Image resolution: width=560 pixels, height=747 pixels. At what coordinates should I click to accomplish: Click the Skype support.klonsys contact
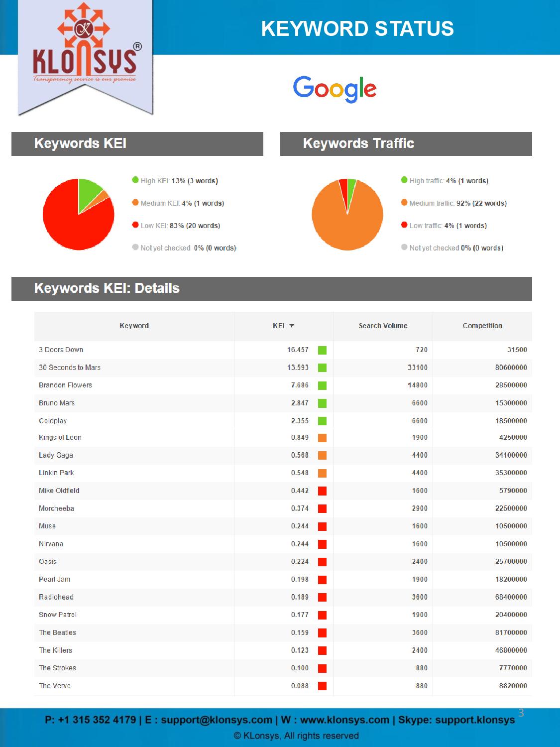tap(456, 720)
